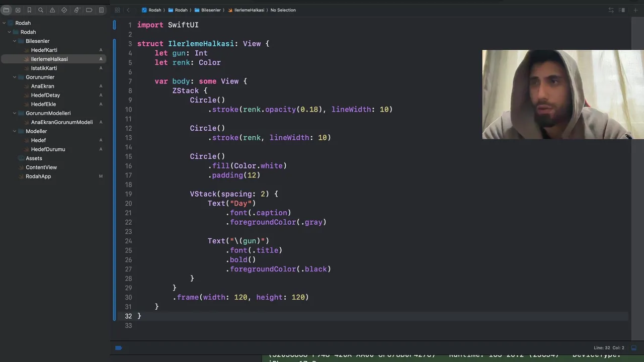Collapse the root Rodah project
The height and width of the screenshot is (362, 644).
[x=4, y=23]
